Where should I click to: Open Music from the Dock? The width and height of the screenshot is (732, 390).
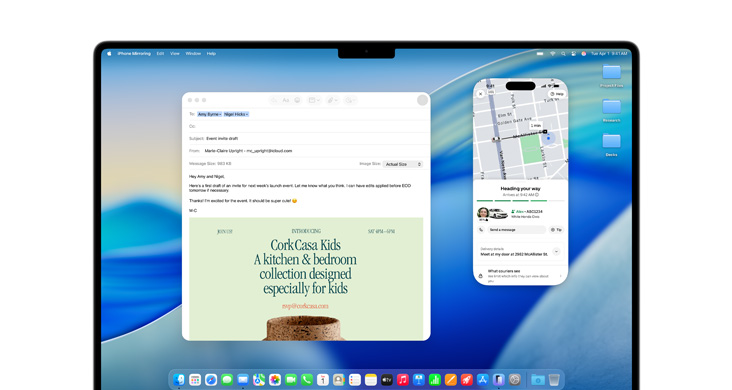click(402, 380)
